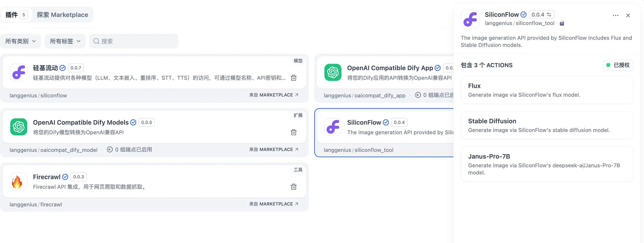Click 0 组端点已启用 text under Dify Models
The width and height of the screenshot is (644, 243).
point(133,150)
